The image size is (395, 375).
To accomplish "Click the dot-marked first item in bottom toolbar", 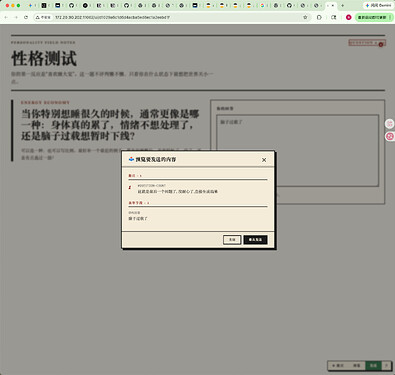I will coord(338,366).
